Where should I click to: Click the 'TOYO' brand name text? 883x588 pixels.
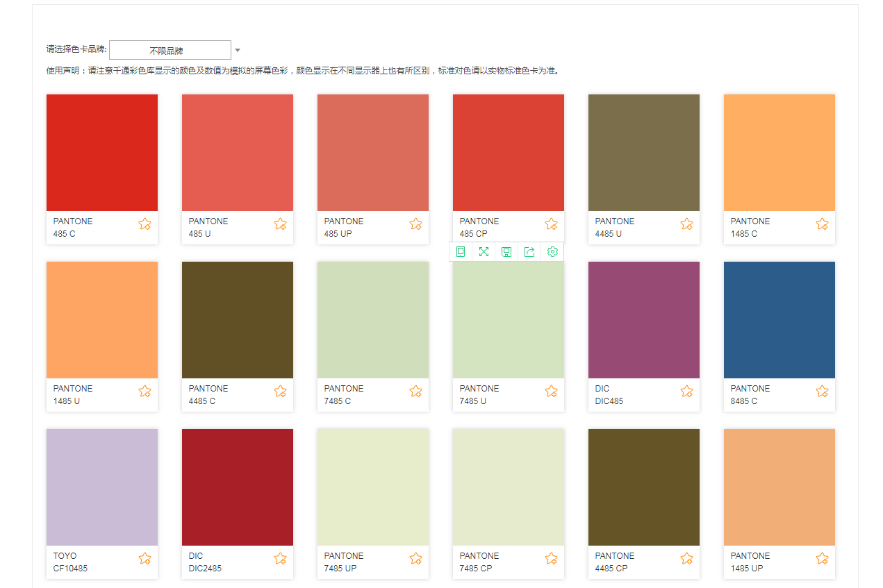(x=65, y=556)
